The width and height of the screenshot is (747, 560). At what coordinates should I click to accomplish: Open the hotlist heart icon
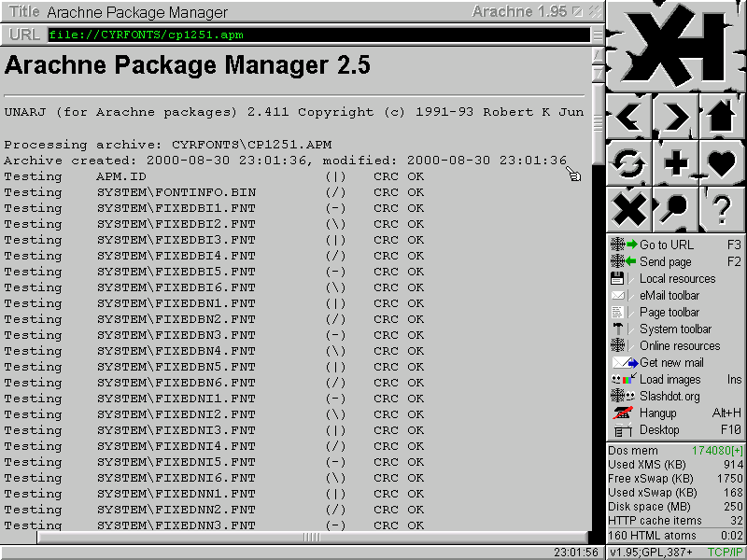(722, 163)
